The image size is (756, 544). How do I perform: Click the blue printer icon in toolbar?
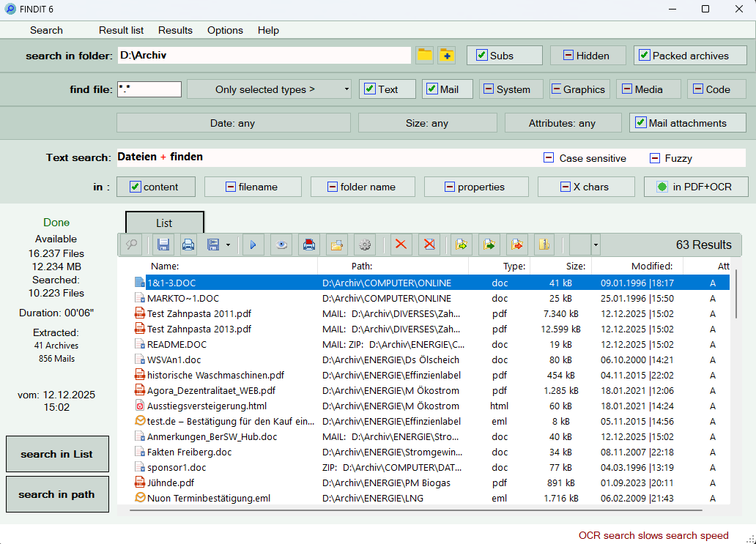[188, 245]
